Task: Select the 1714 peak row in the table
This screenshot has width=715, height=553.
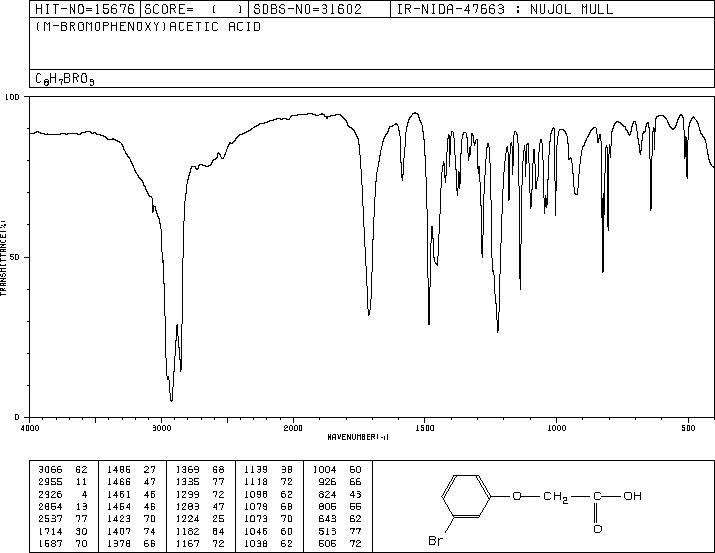Action: point(48,530)
